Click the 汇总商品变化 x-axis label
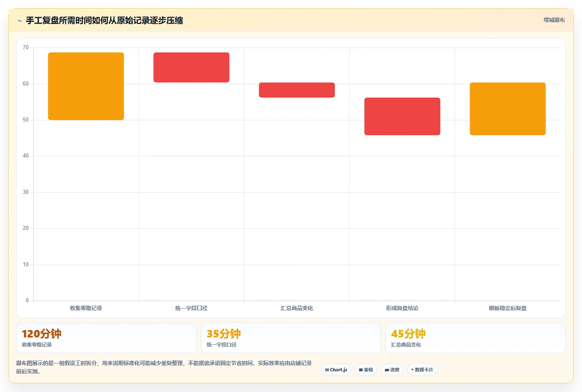This screenshot has width=582, height=392. [297, 308]
